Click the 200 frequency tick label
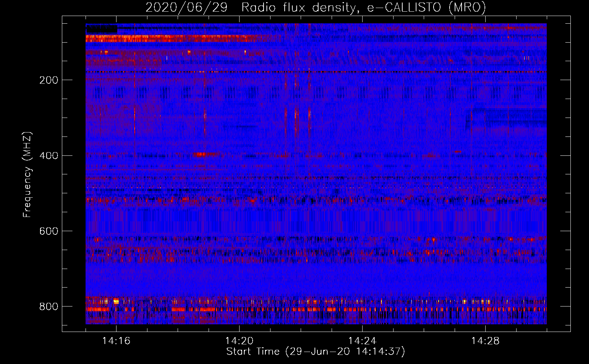The height and width of the screenshot is (364, 589). tap(48, 80)
